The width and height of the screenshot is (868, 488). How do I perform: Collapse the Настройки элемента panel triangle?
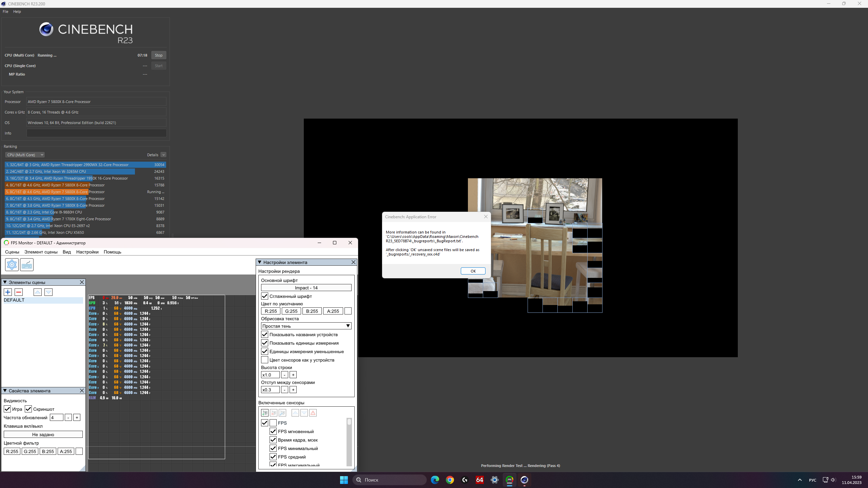[x=260, y=262]
